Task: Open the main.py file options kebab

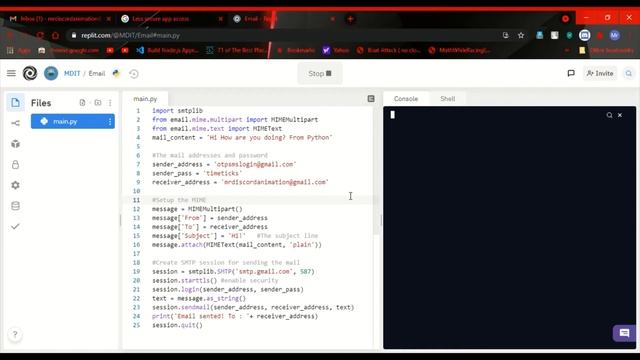Action: pyautogui.click(x=110, y=122)
